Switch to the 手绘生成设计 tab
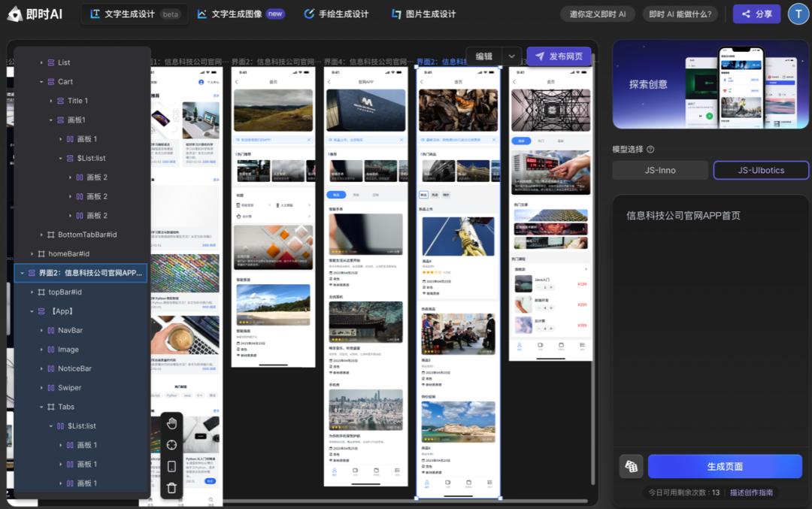Screen dimensions: 812x509 [336, 14]
